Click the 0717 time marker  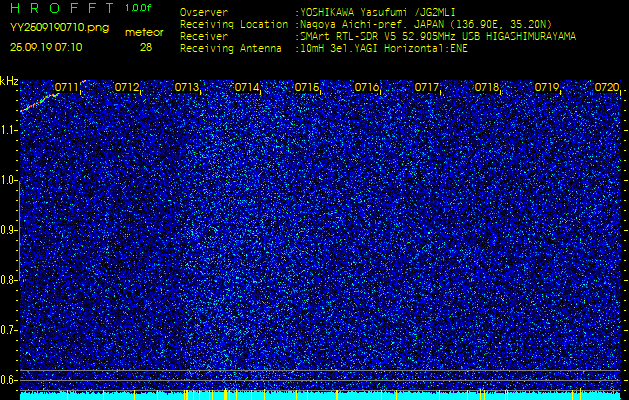click(x=426, y=87)
